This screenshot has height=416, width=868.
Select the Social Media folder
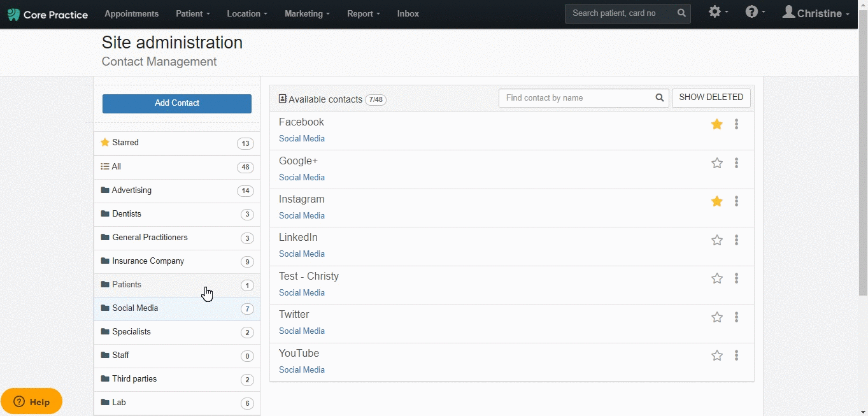[177, 309]
